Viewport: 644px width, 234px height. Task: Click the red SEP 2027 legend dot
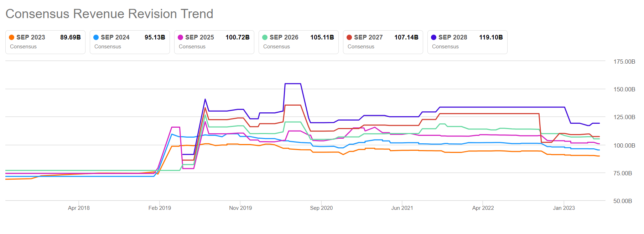click(349, 37)
